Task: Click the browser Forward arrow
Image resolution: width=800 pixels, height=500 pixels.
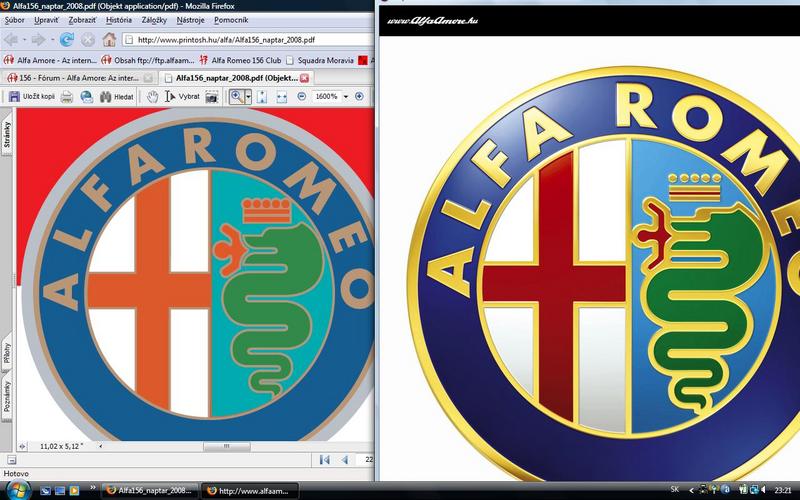Action: (x=38, y=39)
